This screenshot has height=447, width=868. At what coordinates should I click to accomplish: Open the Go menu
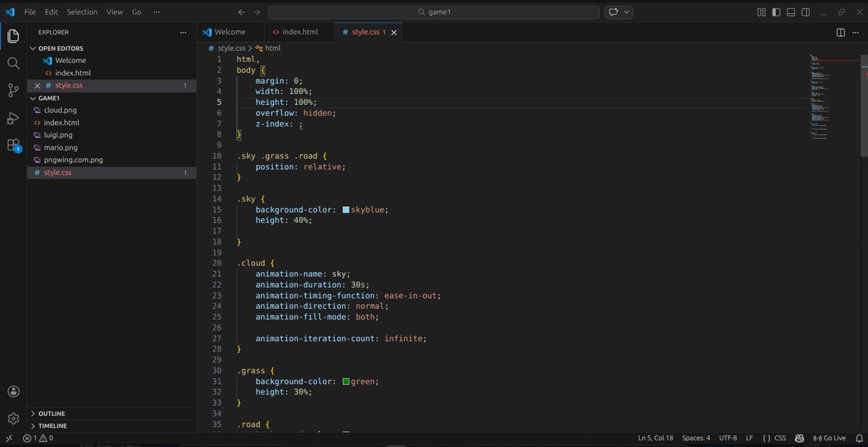point(137,12)
